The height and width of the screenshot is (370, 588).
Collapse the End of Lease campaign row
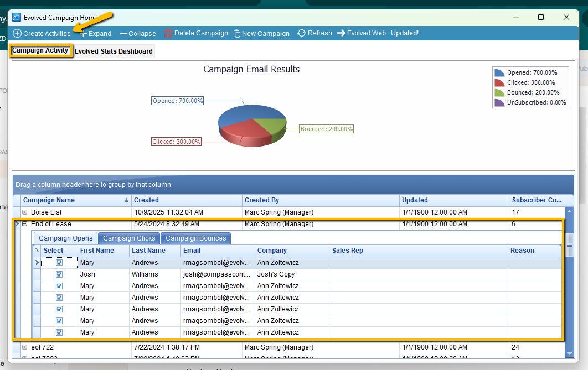(x=24, y=224)
